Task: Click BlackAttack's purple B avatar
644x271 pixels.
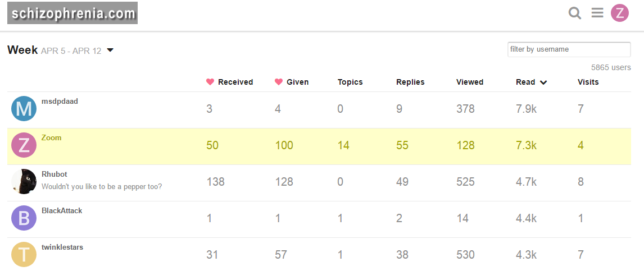Action: [x=24, y=218]
